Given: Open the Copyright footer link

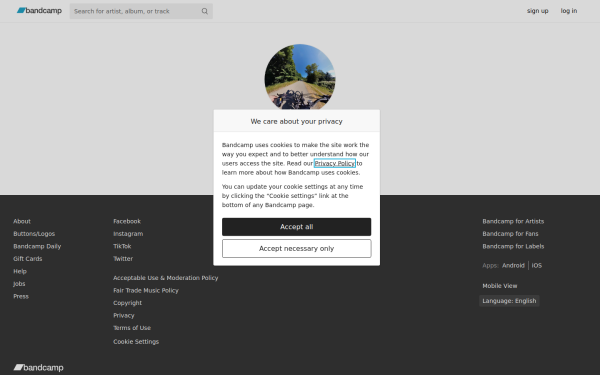Looking at the screenshot, I should [x=127, y=303].
